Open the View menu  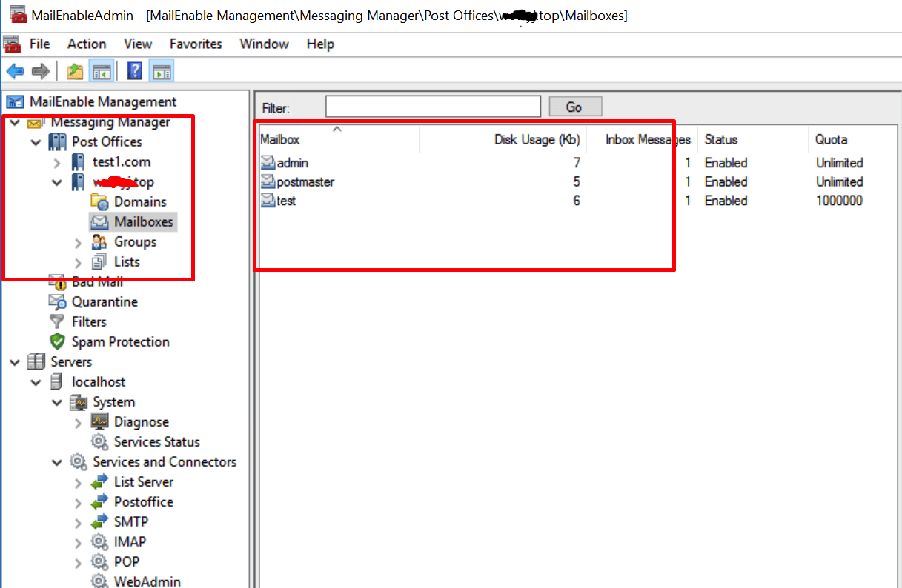coord(138,44)
